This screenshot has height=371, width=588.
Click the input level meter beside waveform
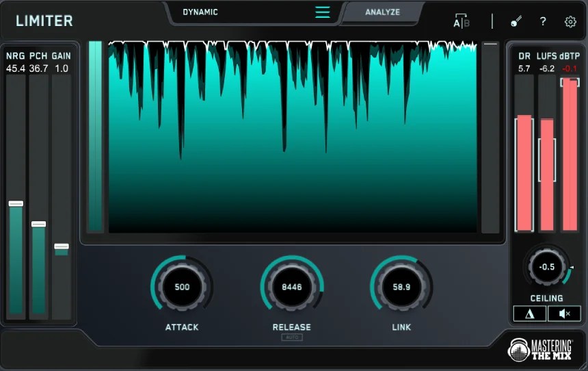[x=95, y=136]
